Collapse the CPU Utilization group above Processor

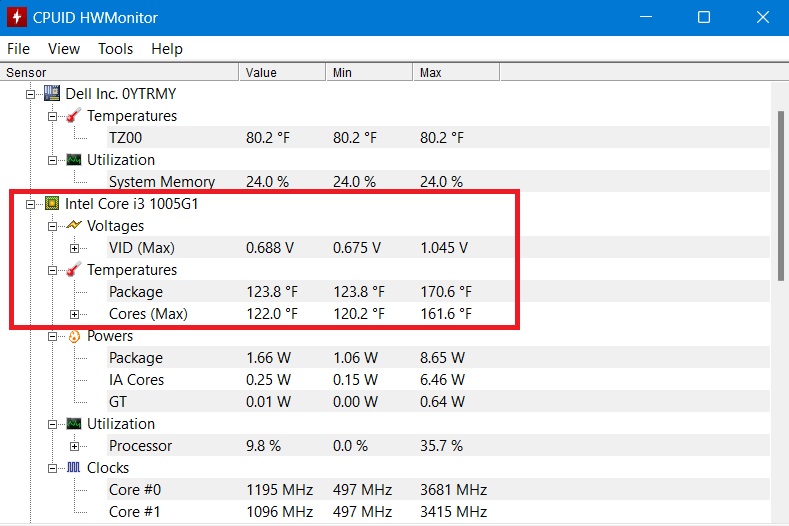coord(52,424)
